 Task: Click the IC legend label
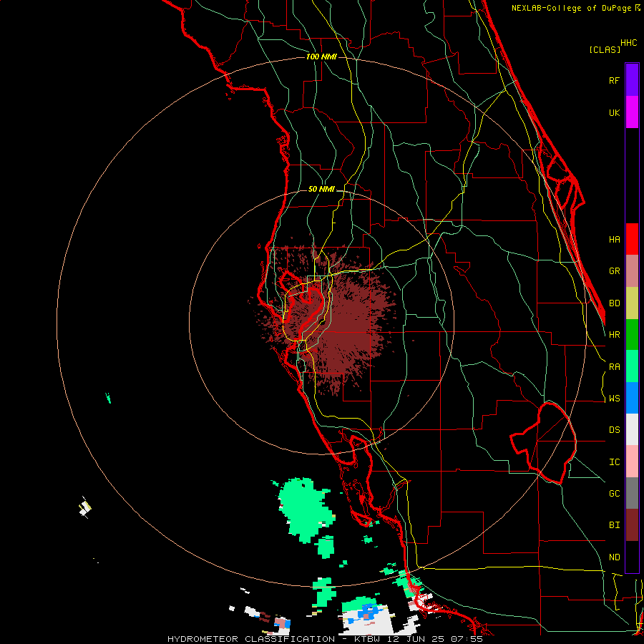coord(614,462)
